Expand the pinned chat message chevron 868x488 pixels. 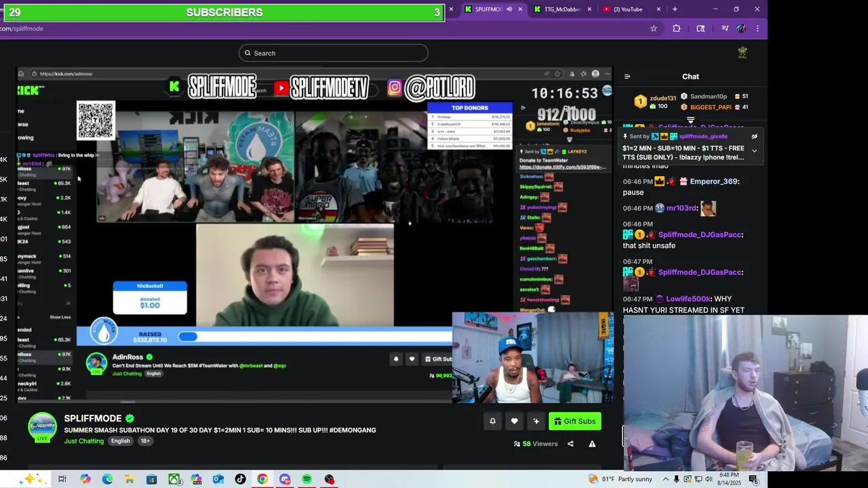point(754,150)
